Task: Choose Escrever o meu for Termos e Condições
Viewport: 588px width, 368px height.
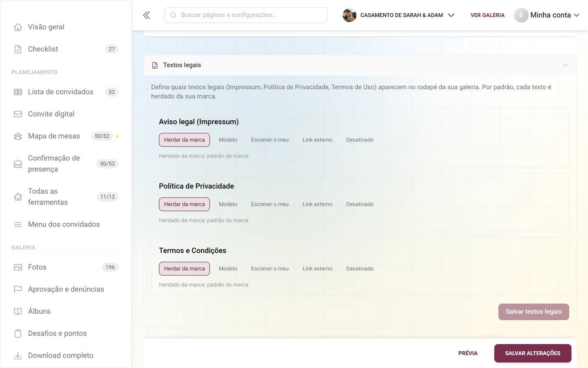Action: [x=270, y=269]
